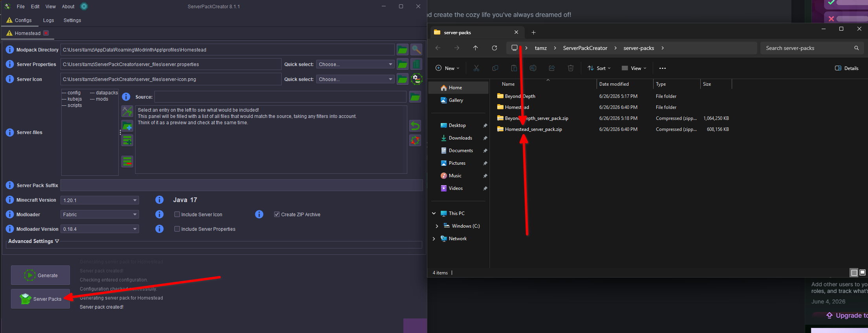This screenshot has width=868, height=333.
Task: Open View menu in ServerPackCreator
Action: (51, 6)
